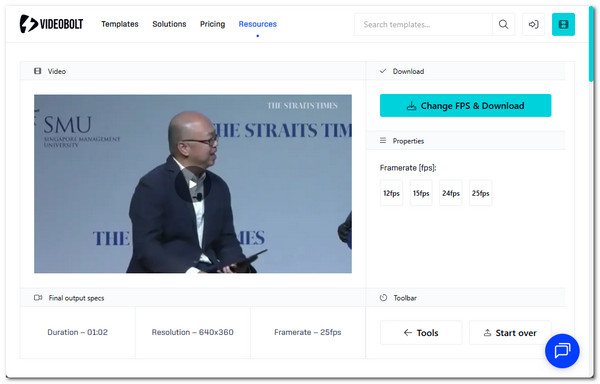Click the Final output specs camera icon
The height and width of the screenshot is (384, 600).
38,298
